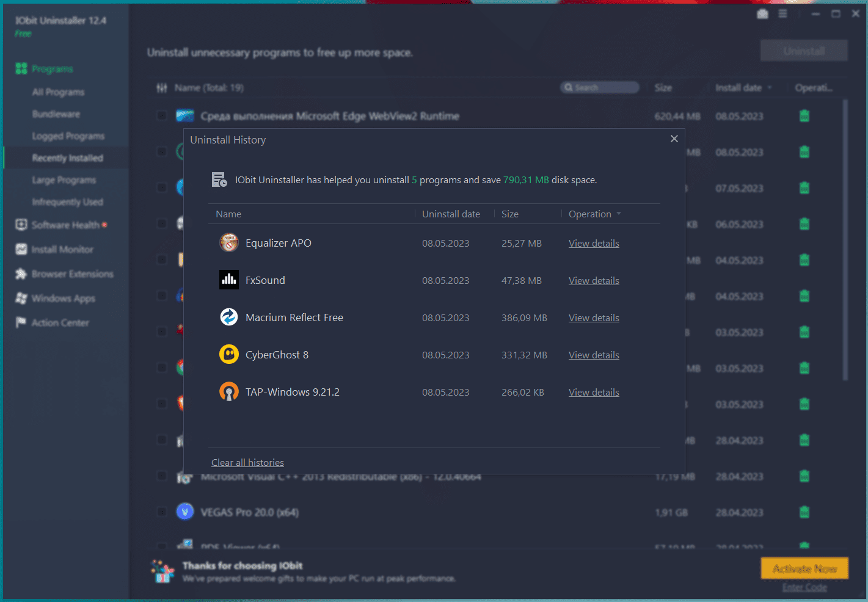Go to the Software Health section

66,225
